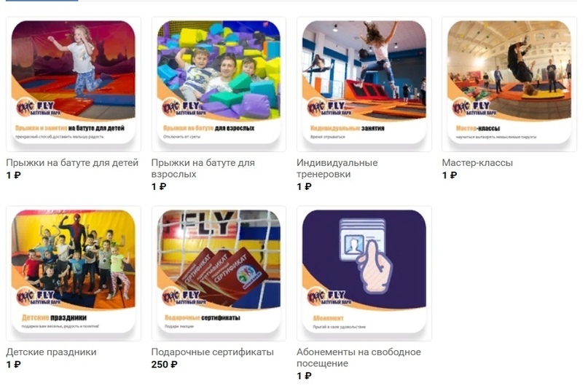Image resolution: width=588 pixels, height=388 pixels.
Task: Open the adults trampoline foam pit image
Action: tap(219, 84)
